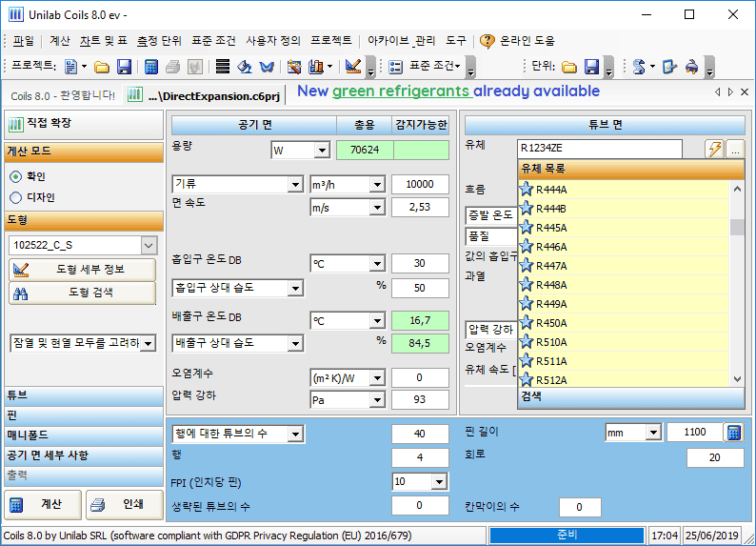Click the air flow input field showing 10000
The height and width of the screenshot is (546, 756).
click(x=420, y=184)
